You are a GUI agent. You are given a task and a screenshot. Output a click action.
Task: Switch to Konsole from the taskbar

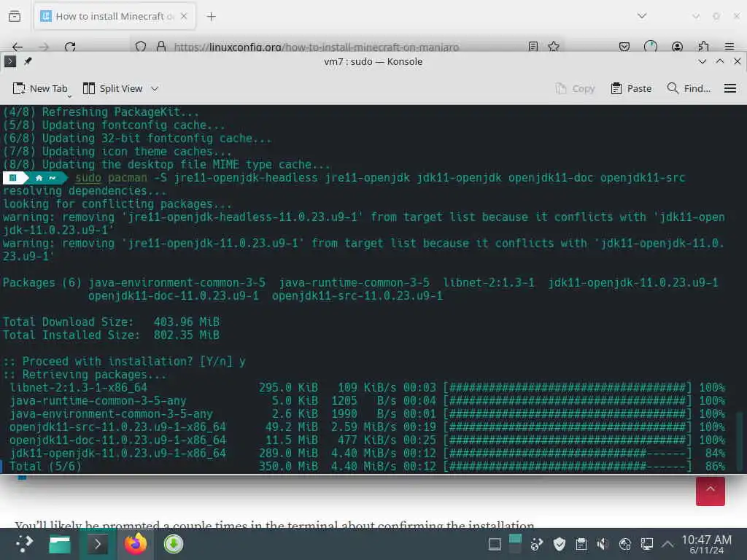pyautogui.click(x=97, y=544)
